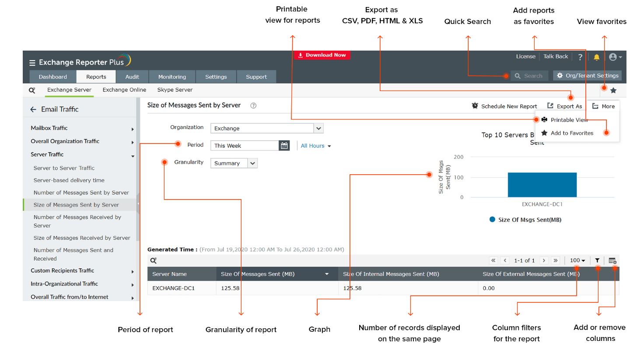View favorites using the star icon under Org/Tenant Settings

coord(613,91)
